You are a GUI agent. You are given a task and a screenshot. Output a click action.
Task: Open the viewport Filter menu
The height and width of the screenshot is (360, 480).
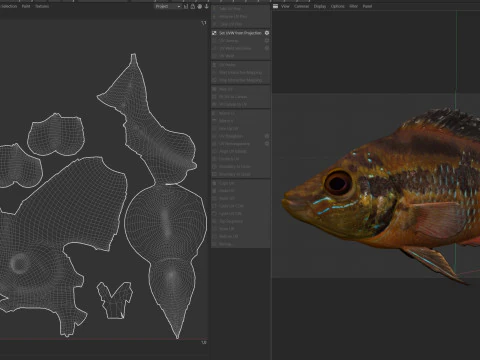(353, 6)
